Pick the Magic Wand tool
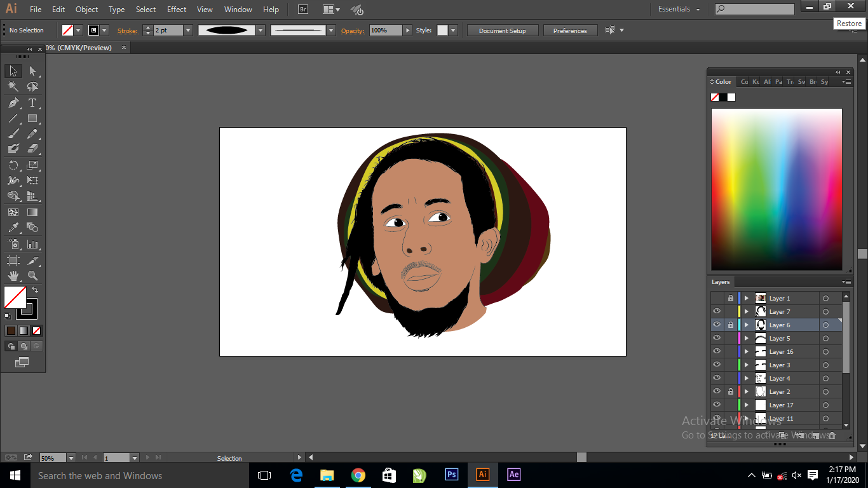 13,87
